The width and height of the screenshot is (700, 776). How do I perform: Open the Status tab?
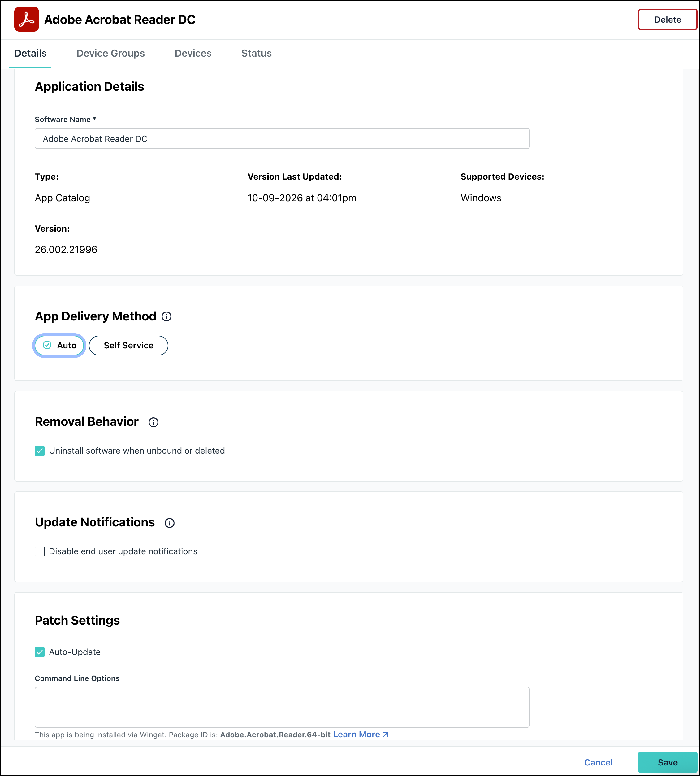pyautogui.click(x=257, y=53)
